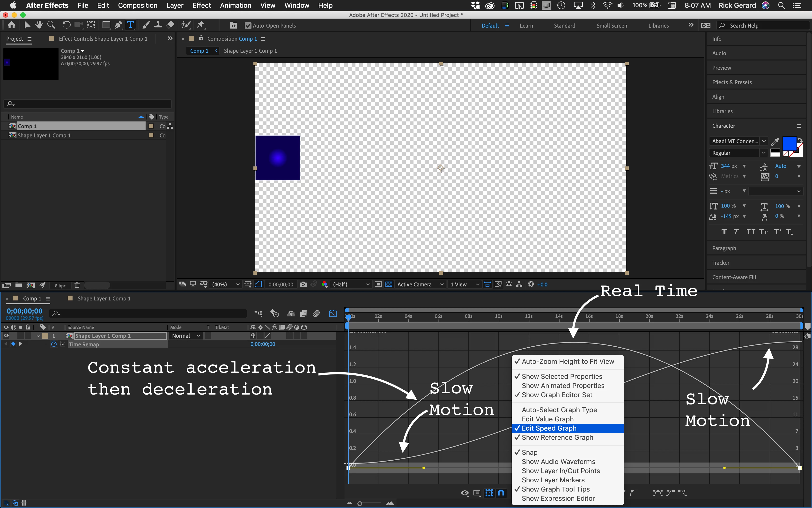Open the Normal blending mode dropdown
This screenshot has height=508, width=812.
click(186, 336)
